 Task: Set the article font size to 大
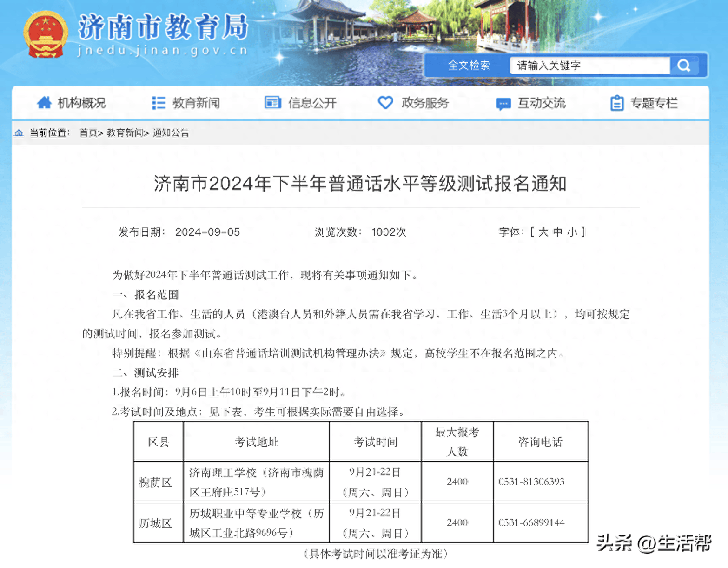(x=544, y=232)
